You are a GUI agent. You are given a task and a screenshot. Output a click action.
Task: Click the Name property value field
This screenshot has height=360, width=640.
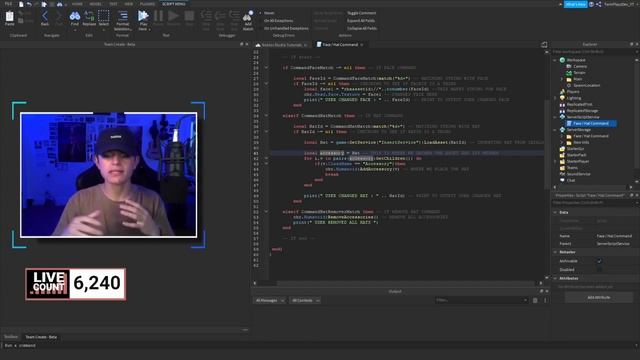pos(614,236)
